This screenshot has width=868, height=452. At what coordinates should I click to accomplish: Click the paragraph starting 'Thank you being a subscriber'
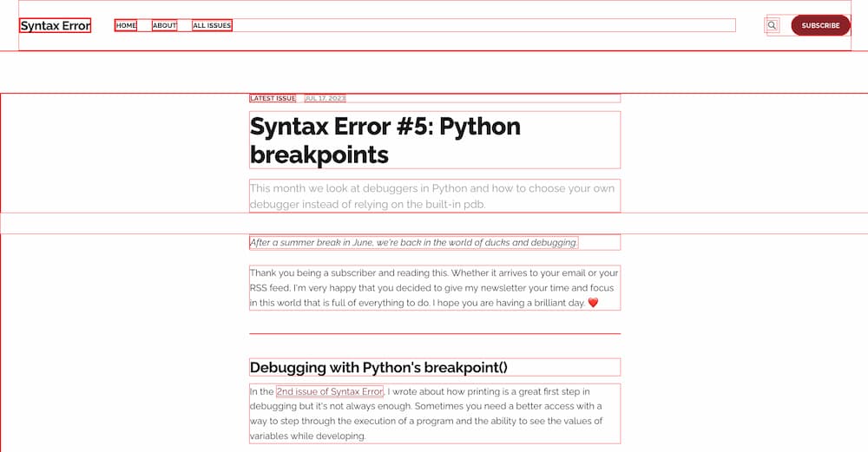pos(435,288)
